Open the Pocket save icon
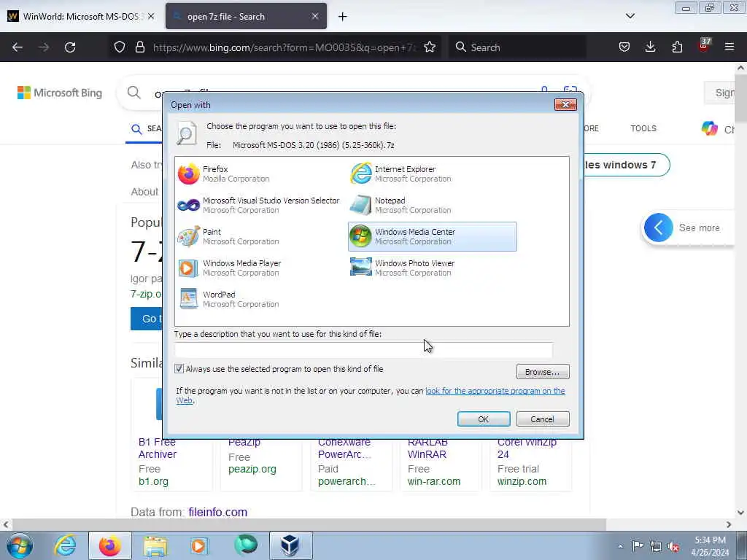Viewport: 747px width, 560px height. (624, 47)
